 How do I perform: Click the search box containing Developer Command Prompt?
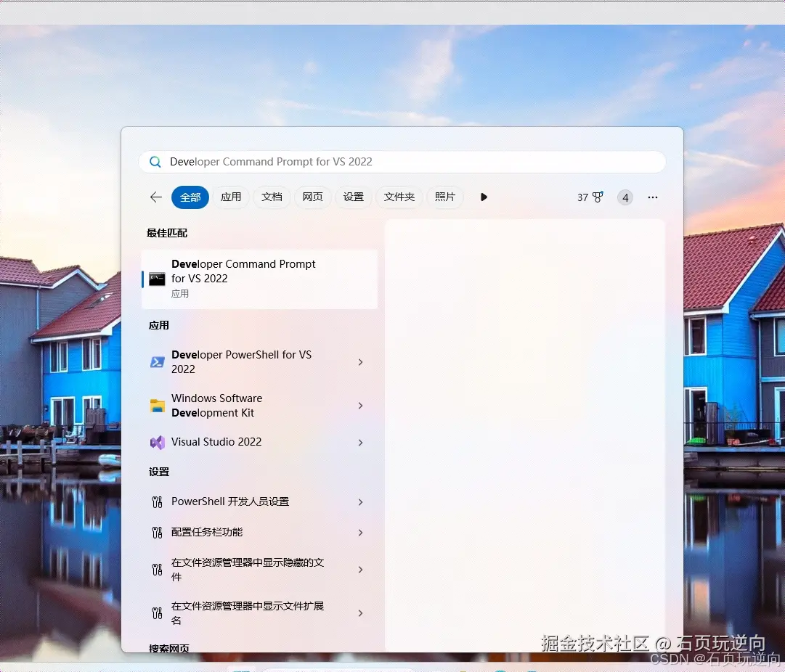tap(402, 162)
